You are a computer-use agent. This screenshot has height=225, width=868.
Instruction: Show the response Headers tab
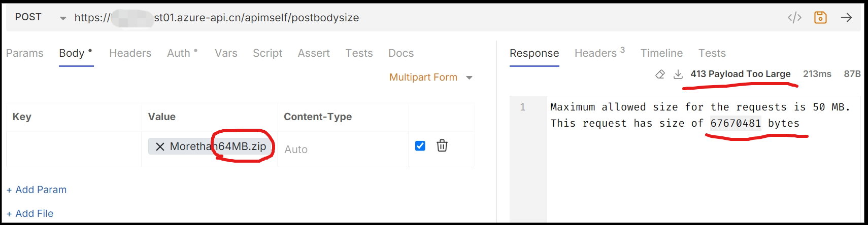coord(596,53)
